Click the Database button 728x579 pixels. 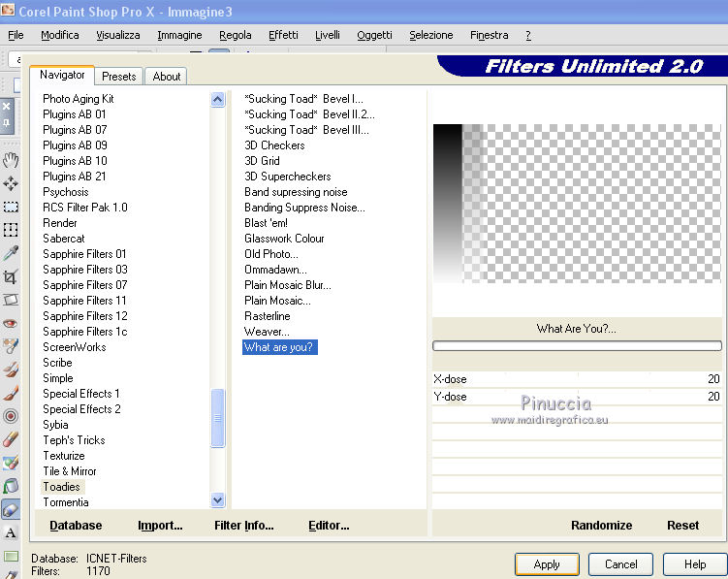[x=76, y=525]
